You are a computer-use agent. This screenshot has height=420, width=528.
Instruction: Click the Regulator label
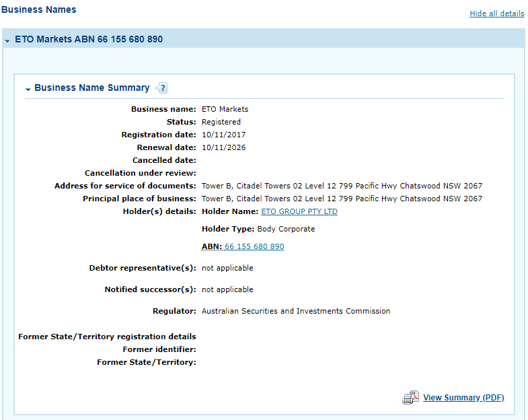coord(174,311)
